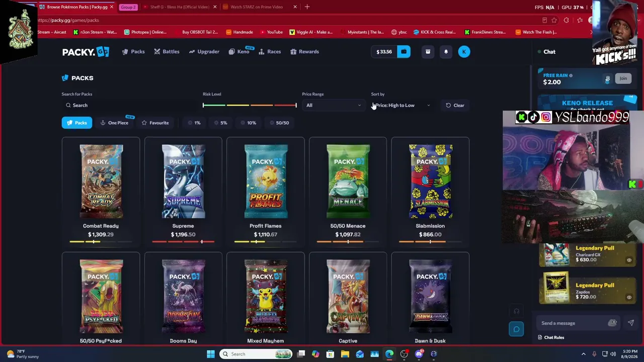This screenshot has height=362, width=644.
Task: Clear all pack filters
Action: (x=455, y=105)
